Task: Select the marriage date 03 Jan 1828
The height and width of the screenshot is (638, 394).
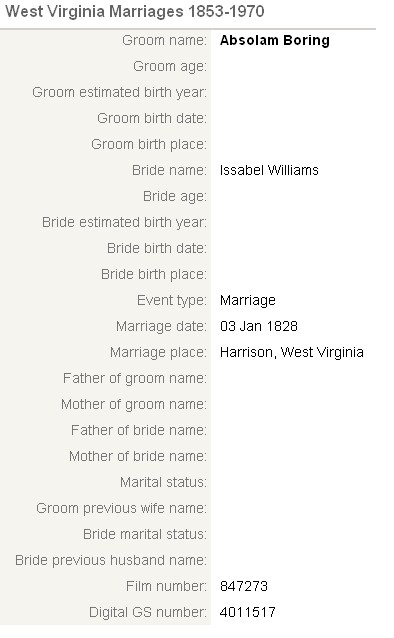Action: 259,326
